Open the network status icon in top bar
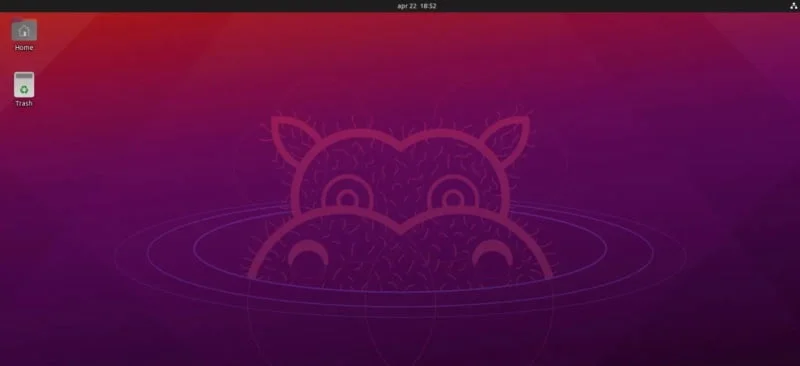This screenshot has height=366, width=800. [794, 6]
